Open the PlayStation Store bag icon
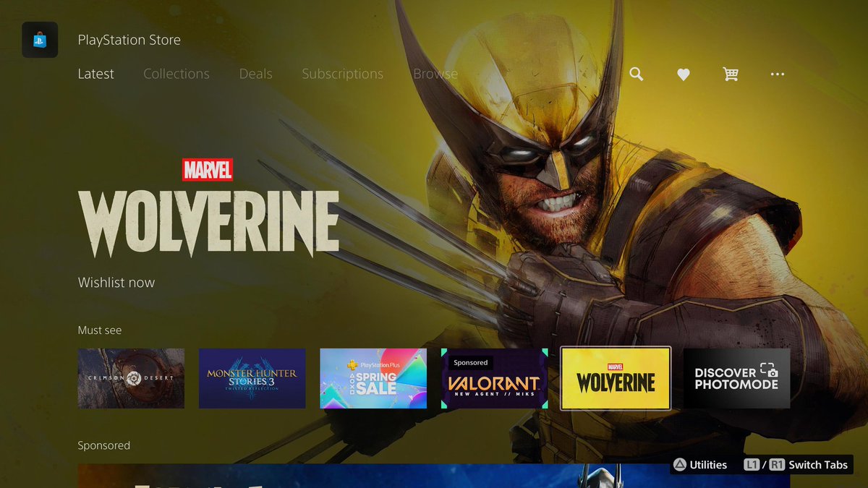 [40, 40]
